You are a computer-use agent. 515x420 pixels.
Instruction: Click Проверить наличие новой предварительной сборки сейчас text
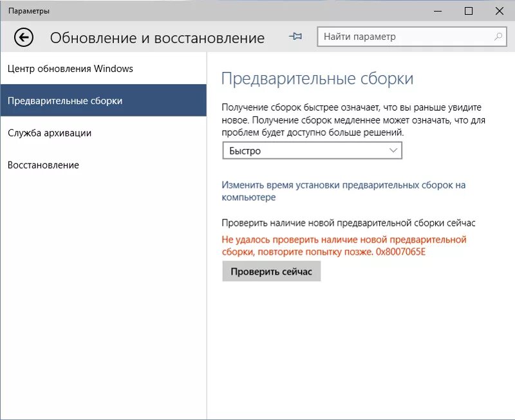(x=348, y=223)
